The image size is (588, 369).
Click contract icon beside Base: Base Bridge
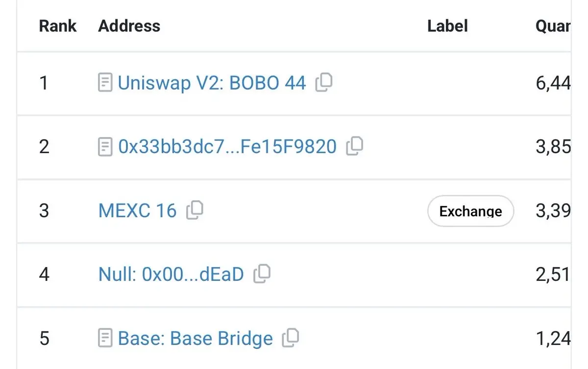(x=105, y=338)
